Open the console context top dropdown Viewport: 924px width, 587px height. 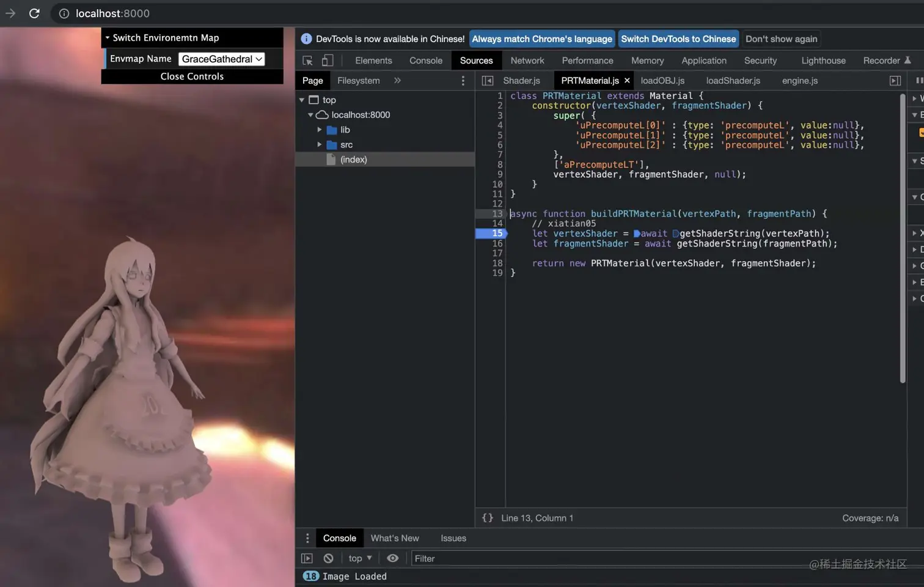(360, 558)
